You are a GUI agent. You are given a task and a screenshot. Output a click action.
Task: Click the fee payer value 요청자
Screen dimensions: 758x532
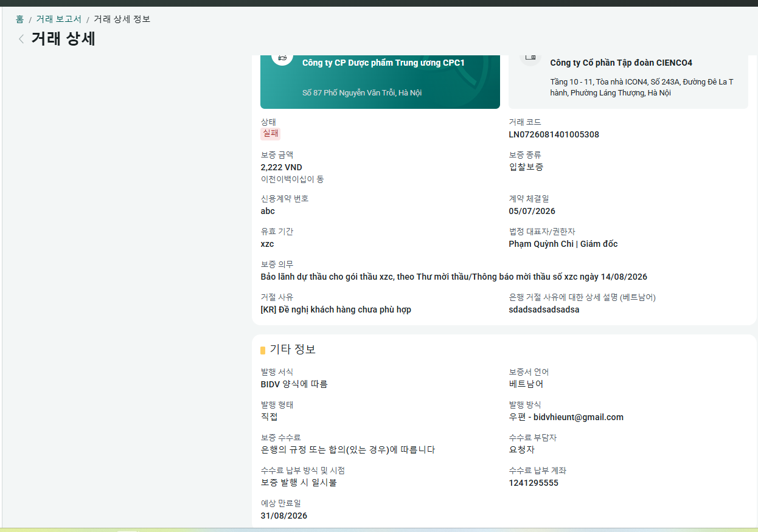521,450
